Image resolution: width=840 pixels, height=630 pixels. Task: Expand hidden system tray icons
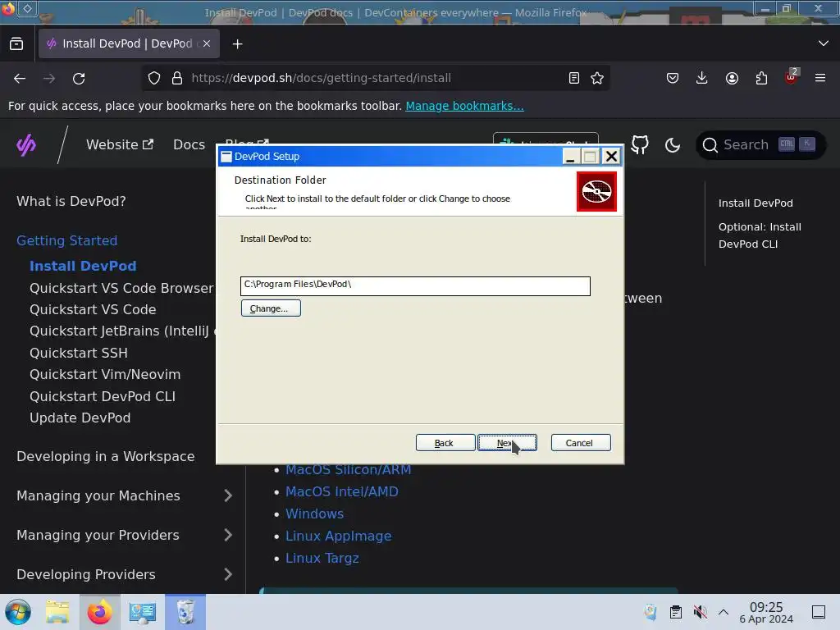(724, 612)
